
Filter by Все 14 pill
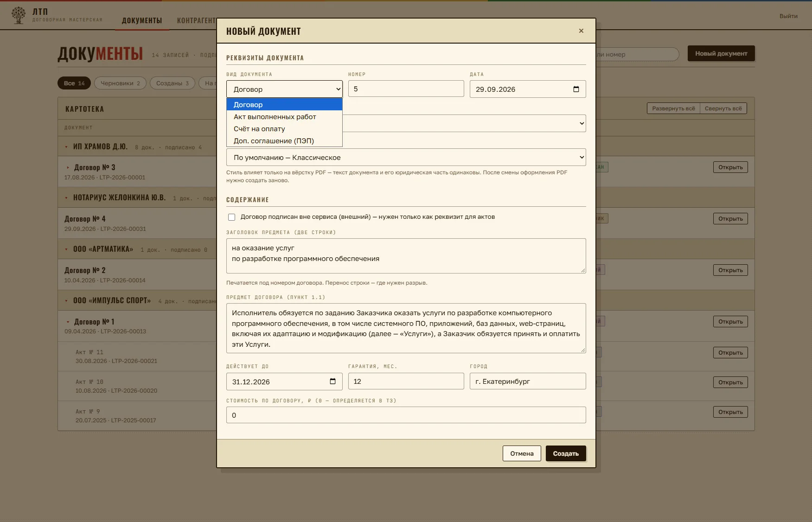click(74, 83)
